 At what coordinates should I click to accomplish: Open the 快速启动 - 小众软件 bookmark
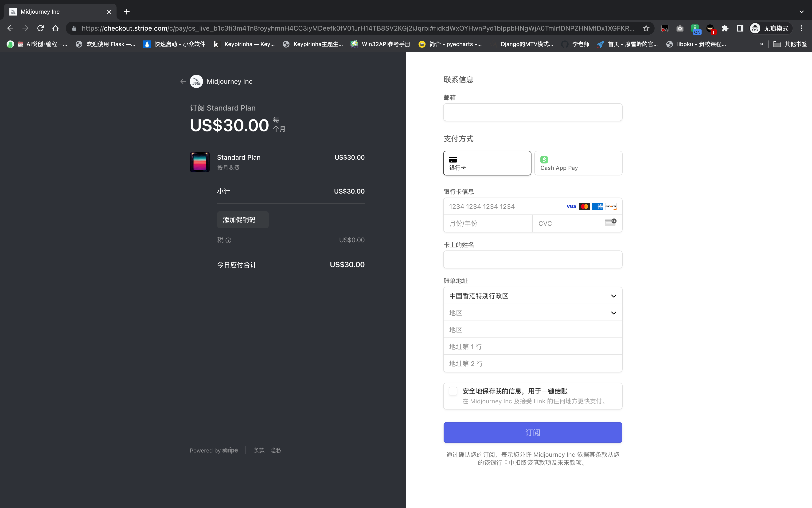(174, 44)
